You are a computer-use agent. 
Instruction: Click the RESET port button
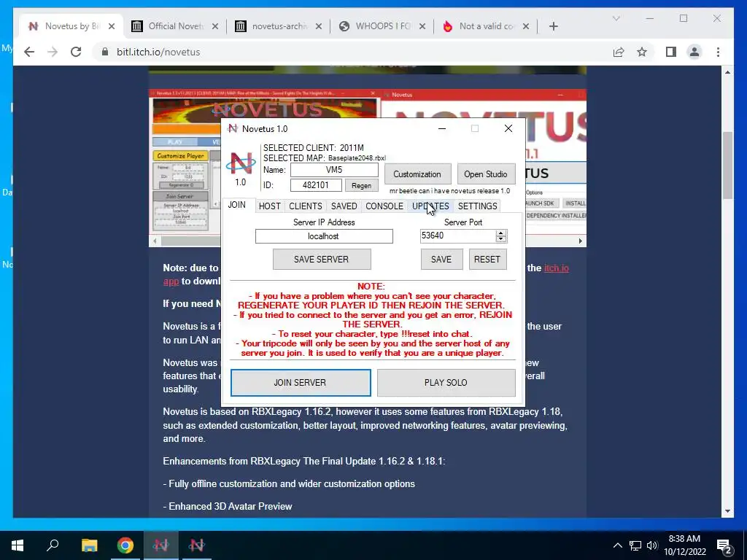click(x=487, y=260)
